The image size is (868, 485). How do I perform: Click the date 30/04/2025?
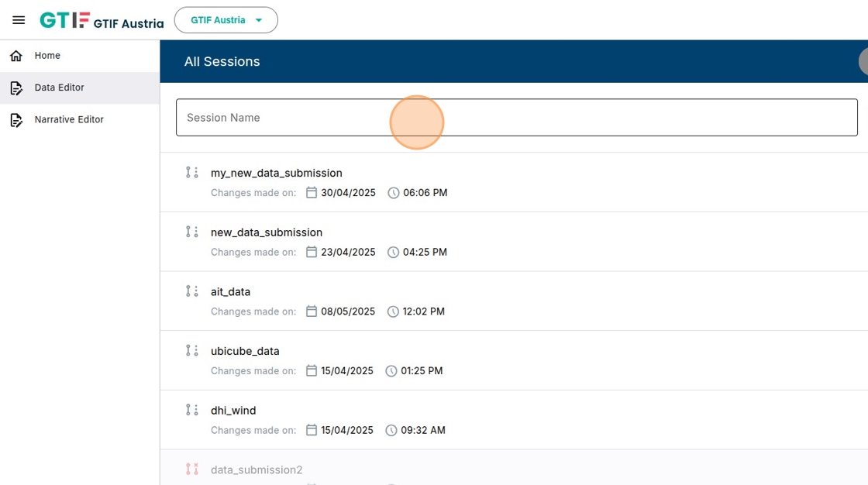tap(348, 193)
